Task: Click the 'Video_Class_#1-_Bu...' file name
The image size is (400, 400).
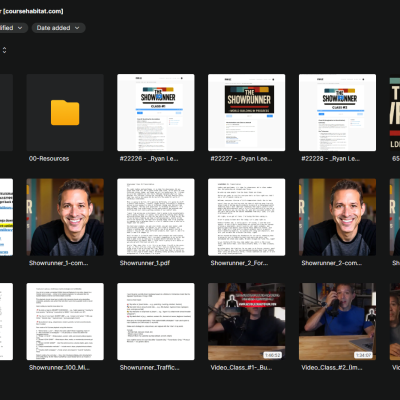Action: 241,368
